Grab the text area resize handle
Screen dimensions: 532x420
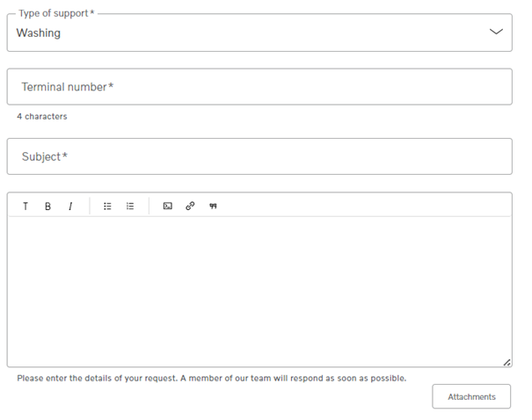506,362
